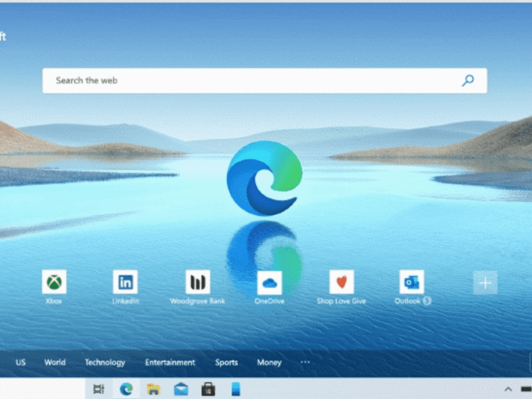The image size is (532, 399).
Task: Select the Technology news tab
Action: coord(105,362)
